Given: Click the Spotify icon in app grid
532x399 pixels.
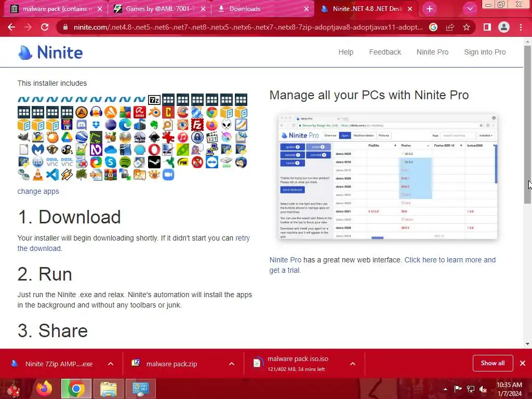Looking at the screenshot, I should tap(125, 162).
